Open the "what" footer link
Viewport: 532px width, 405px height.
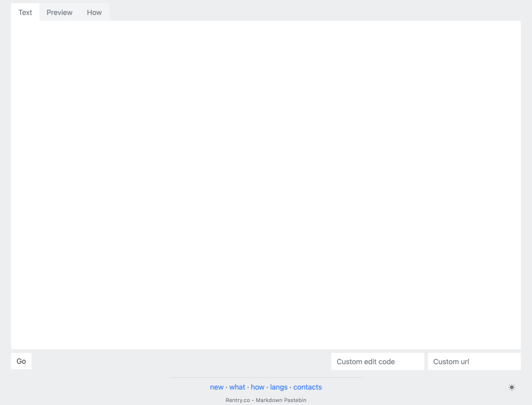(x=237, y=387)
